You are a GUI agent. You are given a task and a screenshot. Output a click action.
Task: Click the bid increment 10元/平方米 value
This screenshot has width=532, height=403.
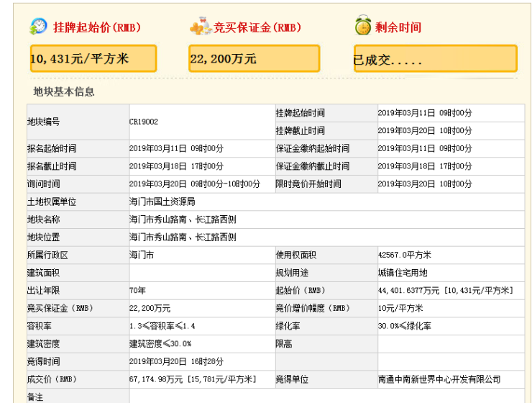pyautogui.click(x=400, y=308)
